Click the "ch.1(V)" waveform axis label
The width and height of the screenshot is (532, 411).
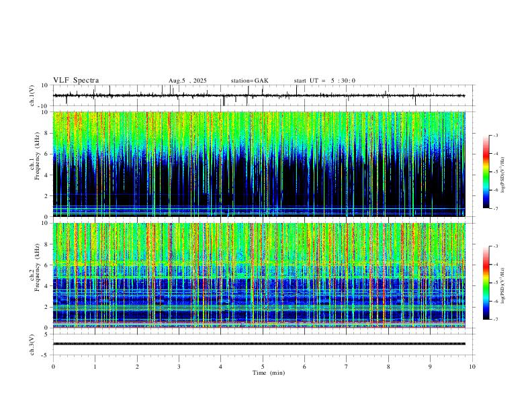(x=32, y=95)
